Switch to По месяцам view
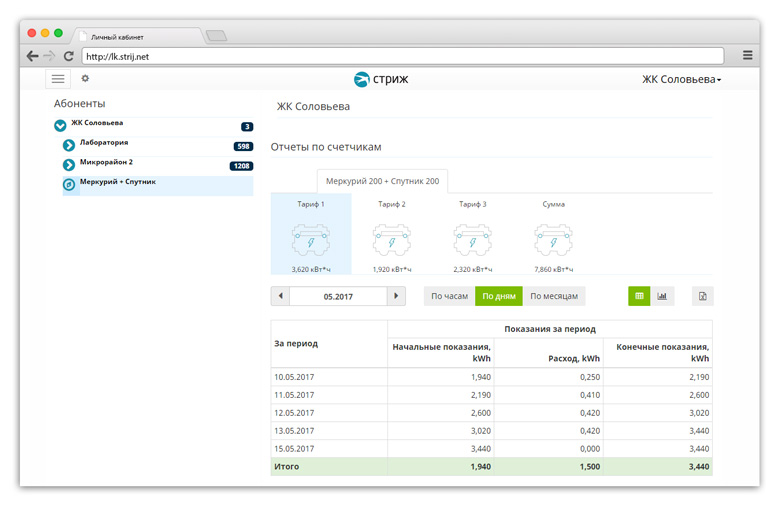780x520 pixels. coord(554,296)
